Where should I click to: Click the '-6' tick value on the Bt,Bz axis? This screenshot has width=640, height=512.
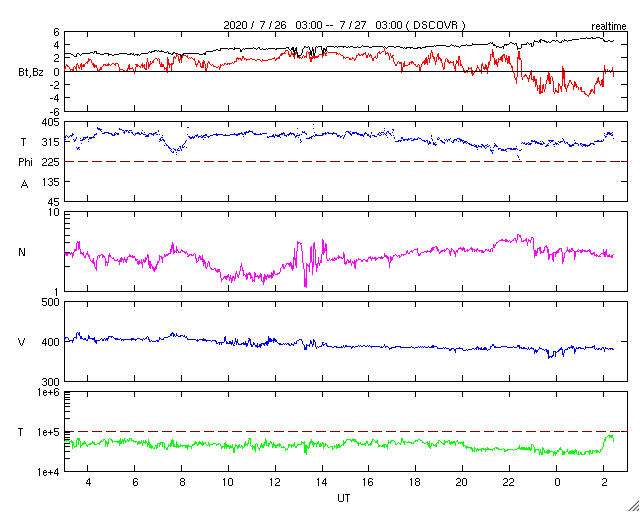55,111
